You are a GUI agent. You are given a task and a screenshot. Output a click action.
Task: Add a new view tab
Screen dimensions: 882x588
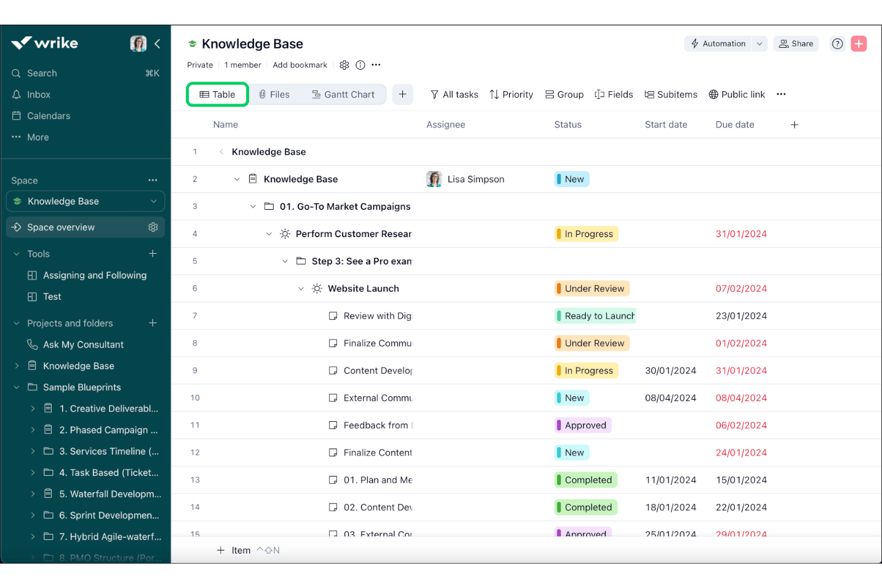point(403,94)
